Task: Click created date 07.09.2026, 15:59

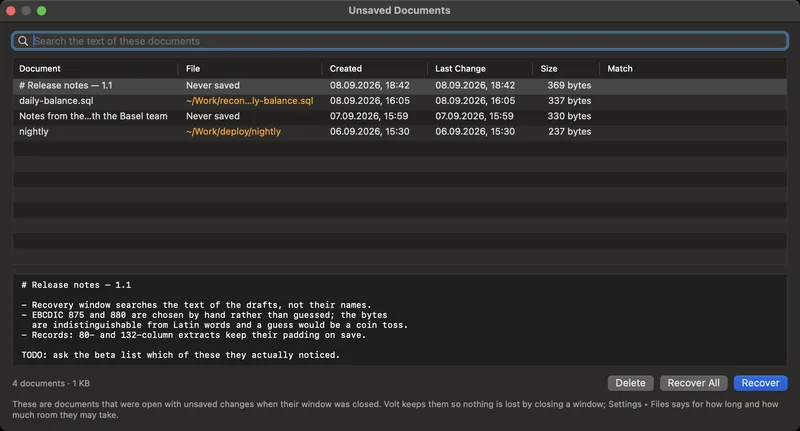Action: pyautogui.click(x=369, y=116)
